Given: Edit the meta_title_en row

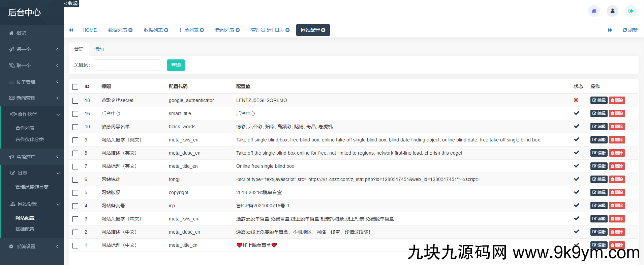Looking at the screenshot, I should pyautogui.click(x=599, y=166).
